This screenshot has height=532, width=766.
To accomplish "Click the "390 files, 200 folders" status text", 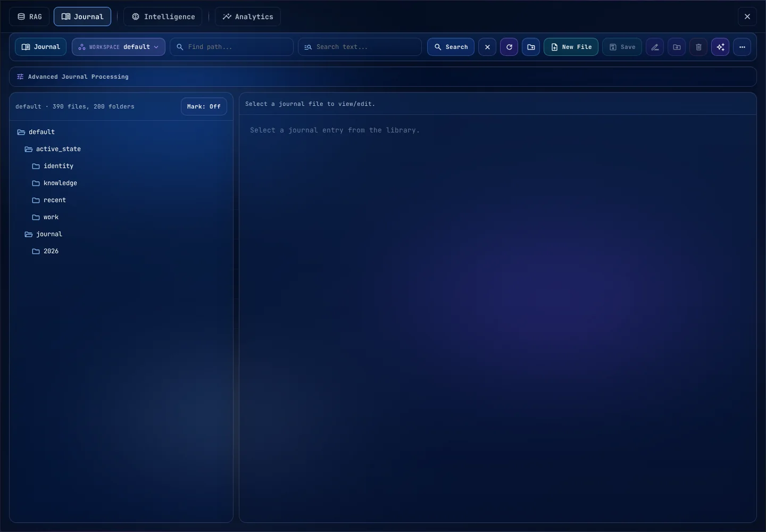I will click(93, 106).
